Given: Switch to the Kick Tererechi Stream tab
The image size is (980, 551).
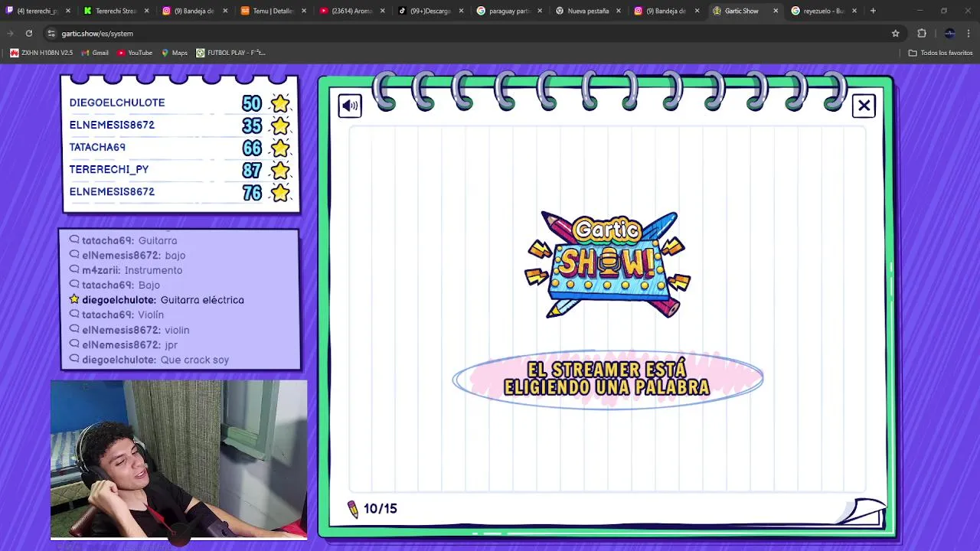Looking at the screenshot, I should 116,11.
